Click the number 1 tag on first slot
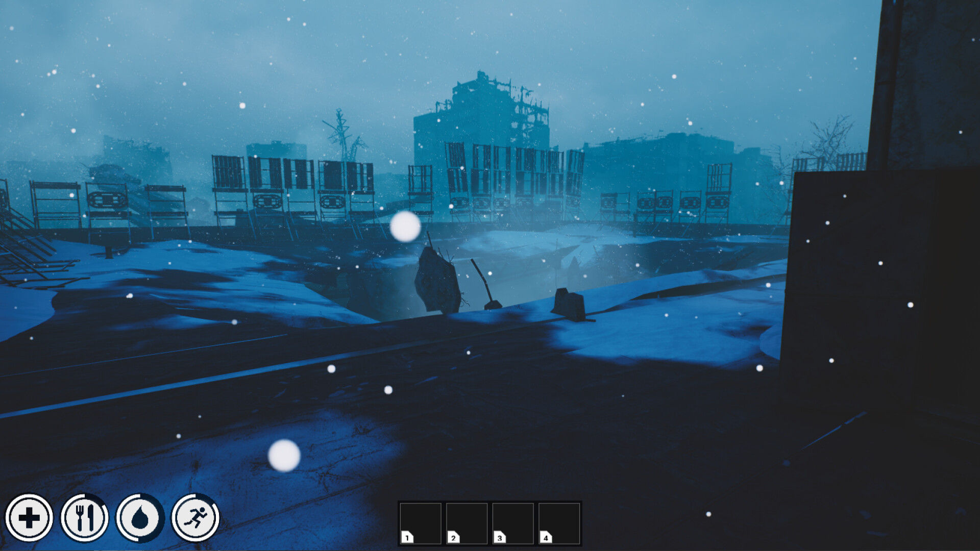 pyautogui.click(x=407, y=537)
